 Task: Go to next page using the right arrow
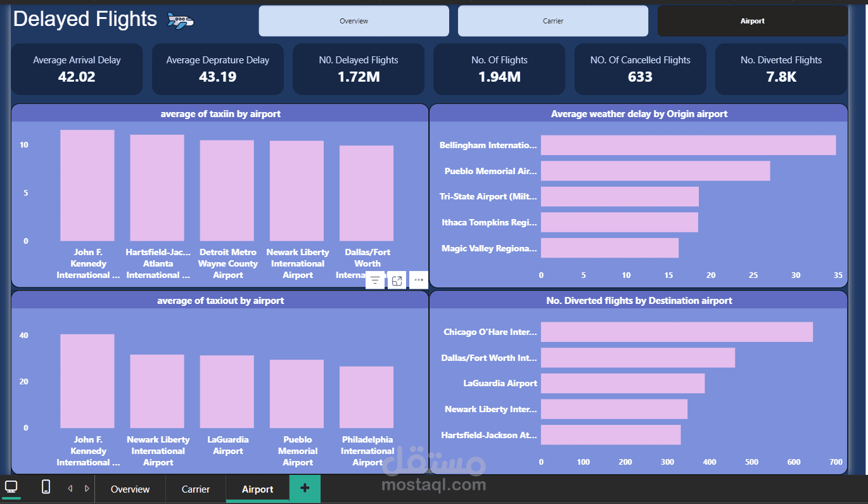87,488
